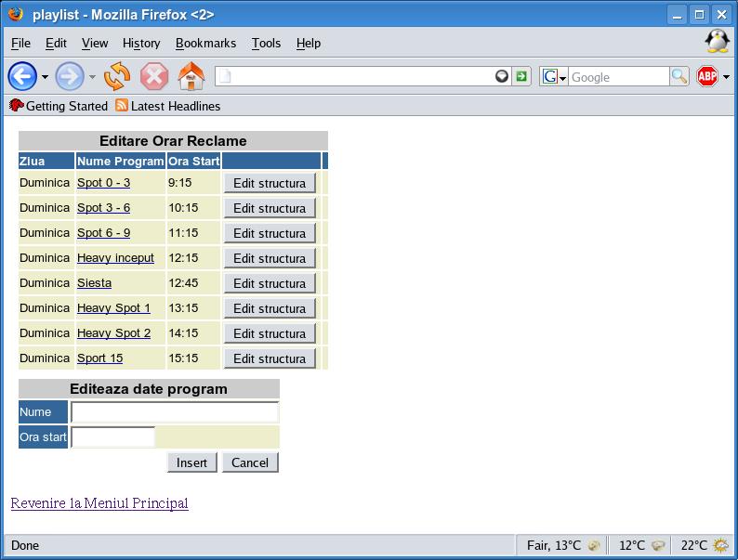The width and height of the screenshot is (738, 560).
Task: Open the Latest Headlines bookmark label
Action: point(176,106)
